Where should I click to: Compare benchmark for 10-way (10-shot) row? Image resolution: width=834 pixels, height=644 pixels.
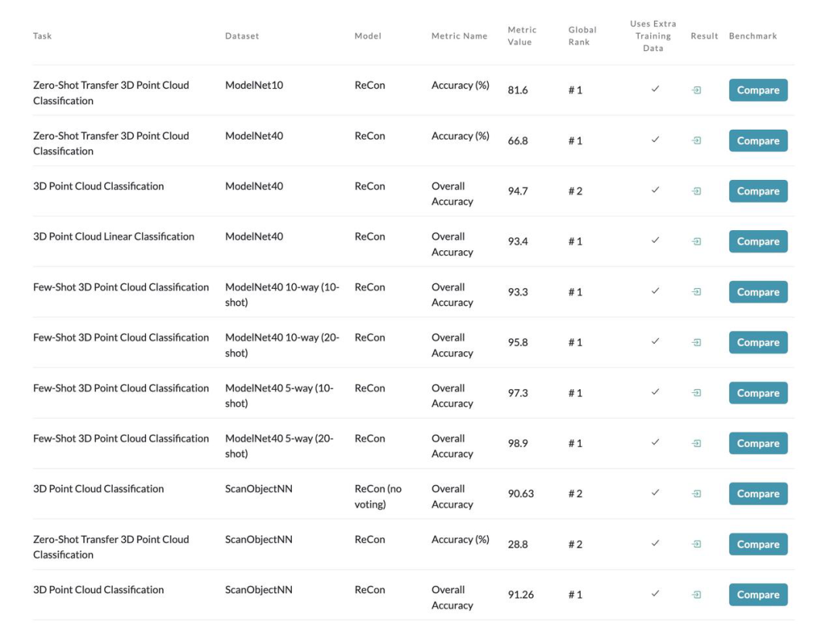coord(758,292)
